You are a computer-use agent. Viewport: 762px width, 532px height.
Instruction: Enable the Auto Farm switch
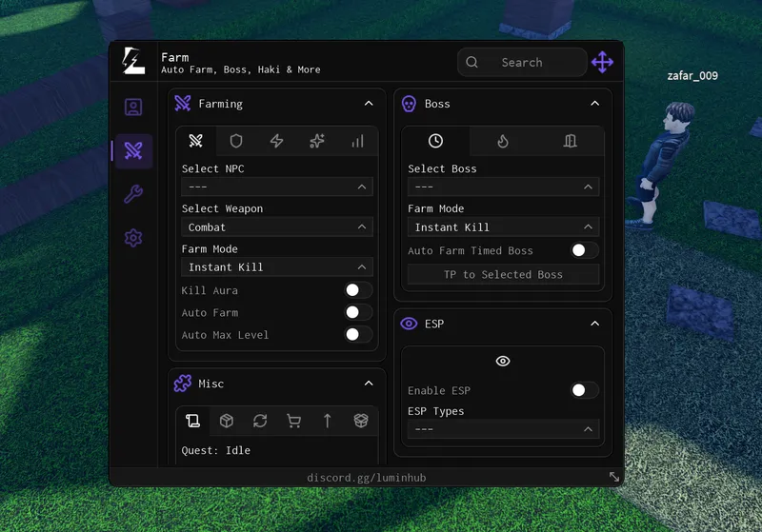tap(358, 312)
